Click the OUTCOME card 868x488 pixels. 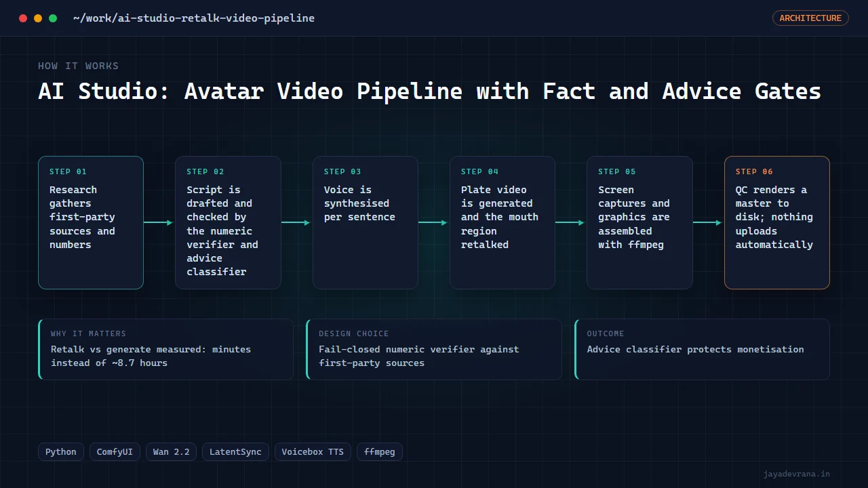[702, 349]
